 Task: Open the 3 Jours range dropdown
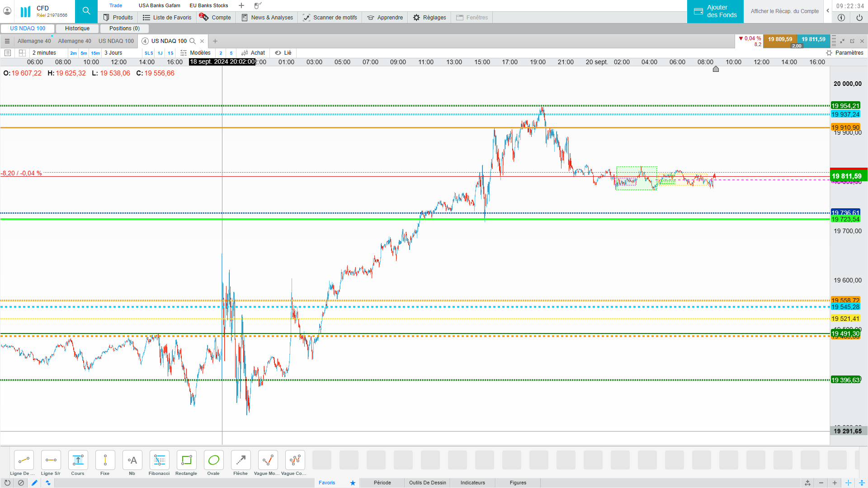click(113, 53)
